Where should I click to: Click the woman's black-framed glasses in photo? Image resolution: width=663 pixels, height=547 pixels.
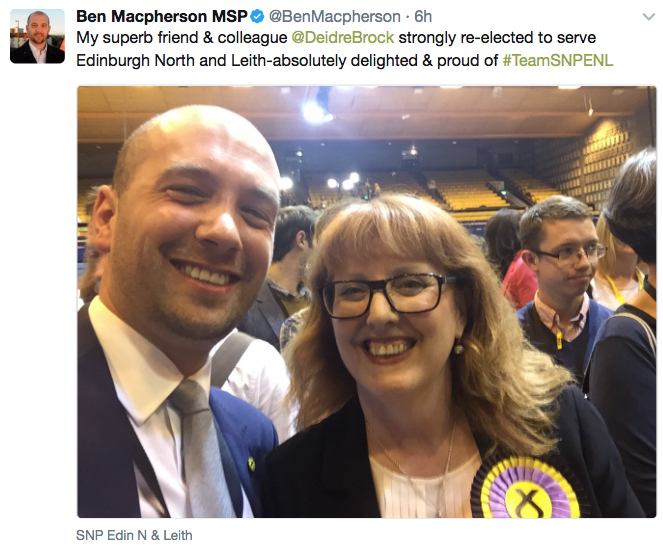[386, 295]
